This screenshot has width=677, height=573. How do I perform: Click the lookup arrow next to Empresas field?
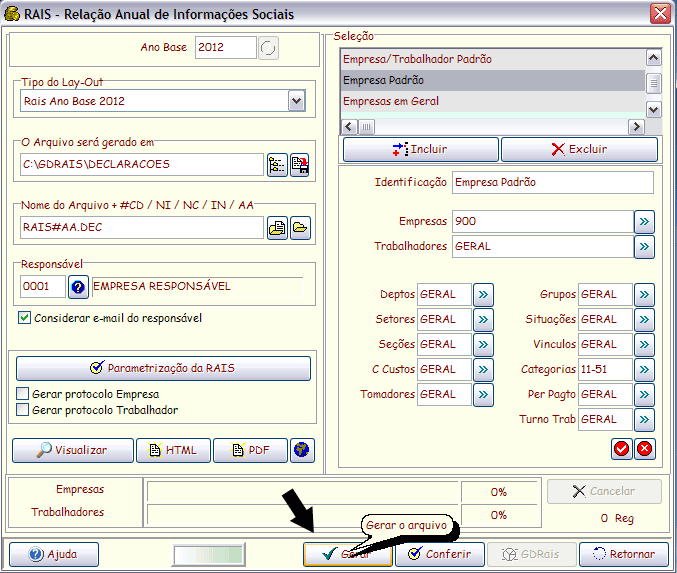coord(644,221)
